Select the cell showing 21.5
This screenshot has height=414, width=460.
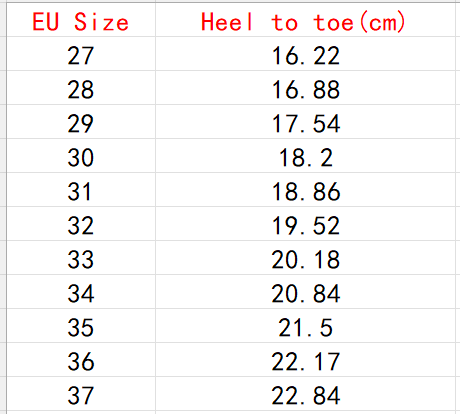tap(305, 326)
